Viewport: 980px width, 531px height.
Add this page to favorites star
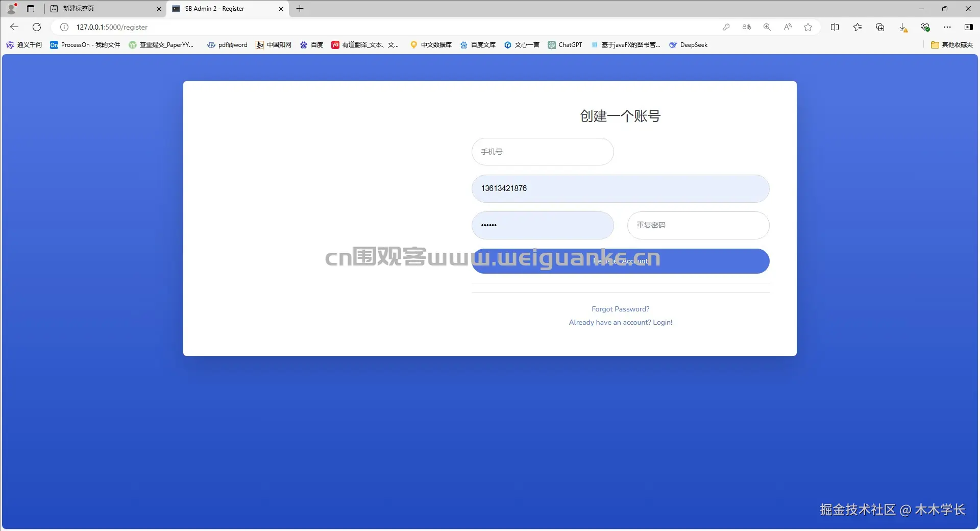tap(808, 27)
